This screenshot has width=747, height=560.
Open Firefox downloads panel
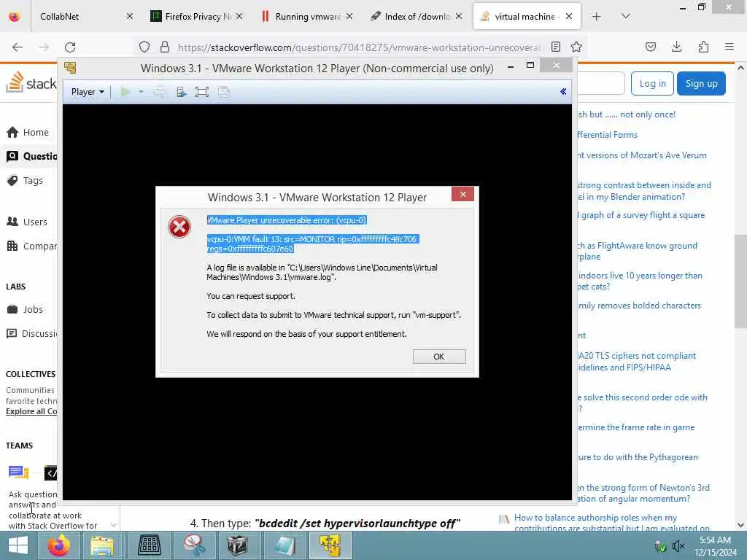[x=676, y=47]
